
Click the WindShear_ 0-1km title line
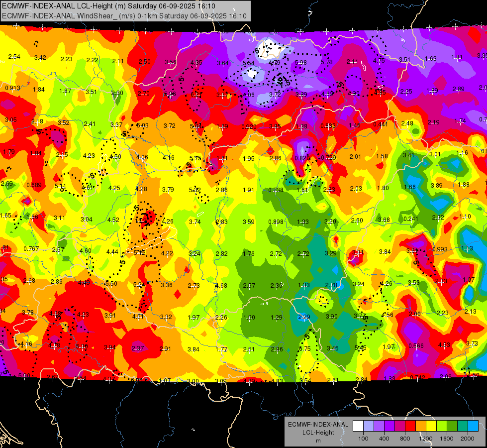124,16
